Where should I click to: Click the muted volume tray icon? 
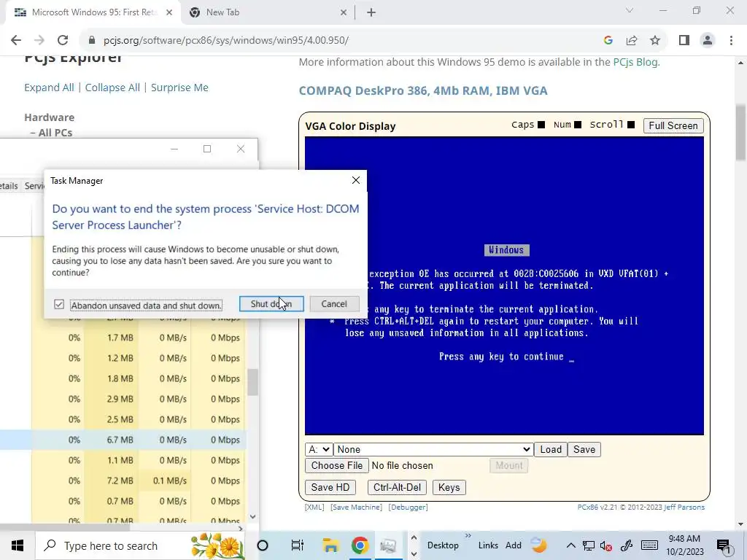tap(606, 545)
